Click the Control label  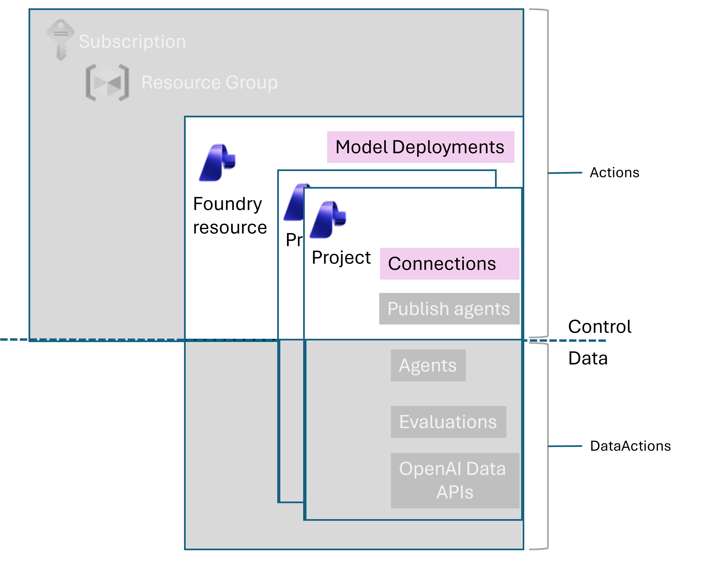(600, 326)
